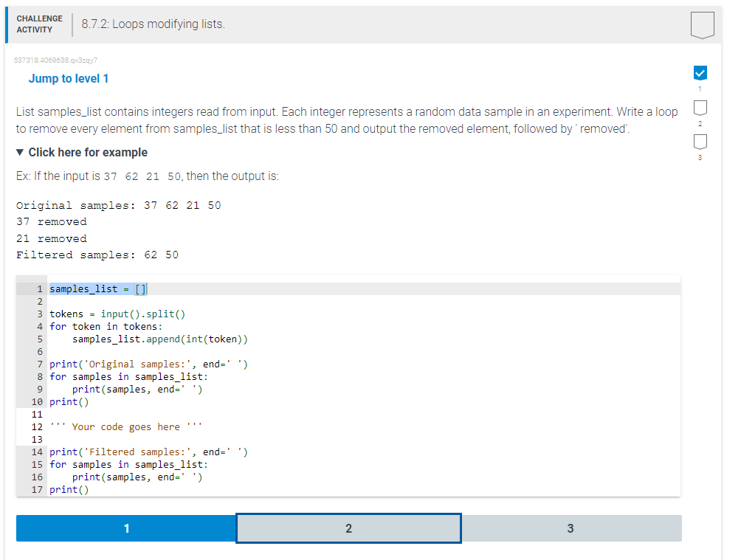This screenshot has width=741, height=560.
Task: Click the "CHALLENGE ACTIVITY" header label
Action: 40,23
